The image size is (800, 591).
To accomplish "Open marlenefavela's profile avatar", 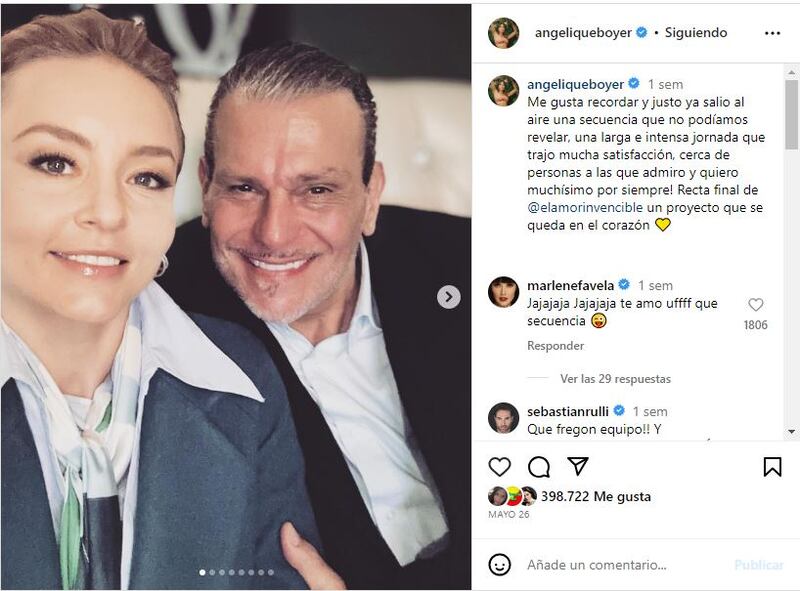I will [x=503, y=292].
